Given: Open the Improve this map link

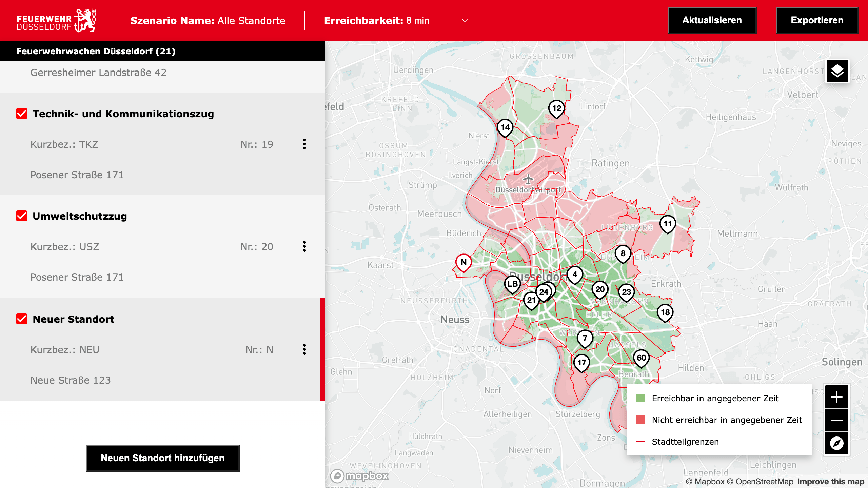Looking at the screenshot, I should coord(831,482).
